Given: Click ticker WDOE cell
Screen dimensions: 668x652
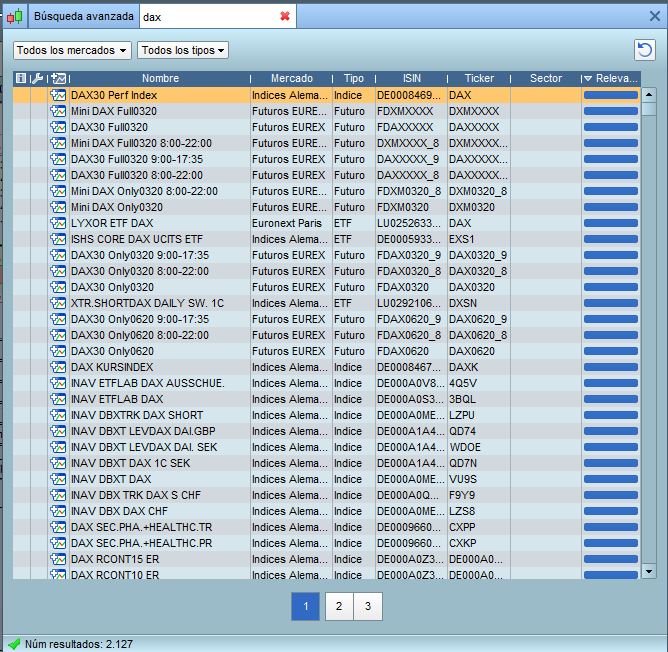Looking at the screenshot, I should (465, 447).
